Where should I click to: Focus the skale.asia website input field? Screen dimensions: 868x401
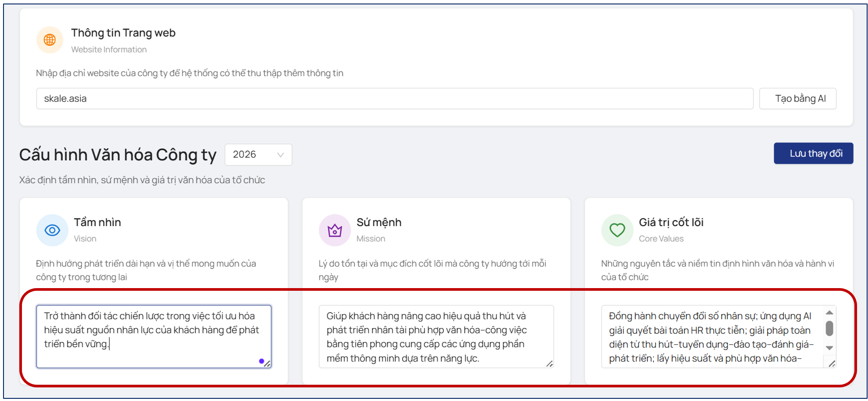tap(395, 98)
